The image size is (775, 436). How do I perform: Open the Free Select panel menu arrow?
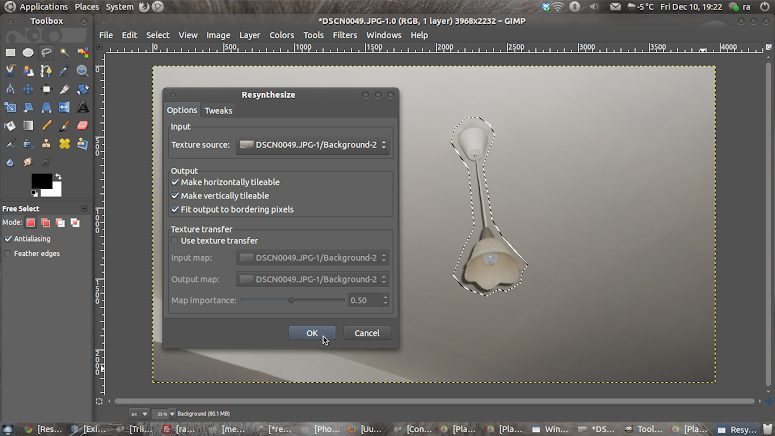click(x=84, y=209)
